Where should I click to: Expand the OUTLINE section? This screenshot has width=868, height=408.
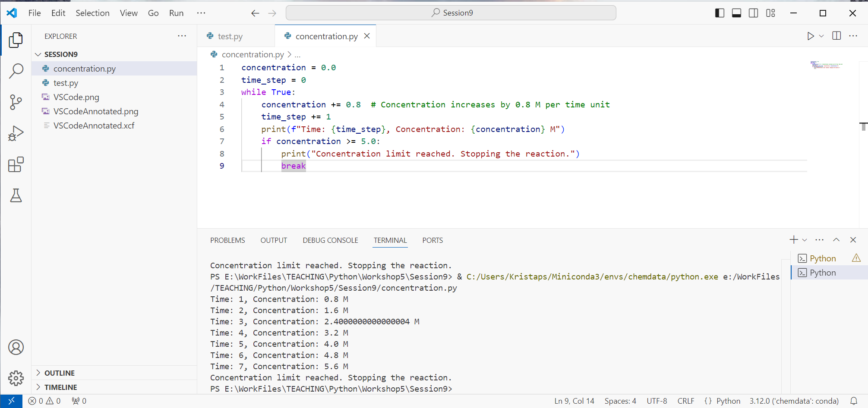click(x=114, y=373)
